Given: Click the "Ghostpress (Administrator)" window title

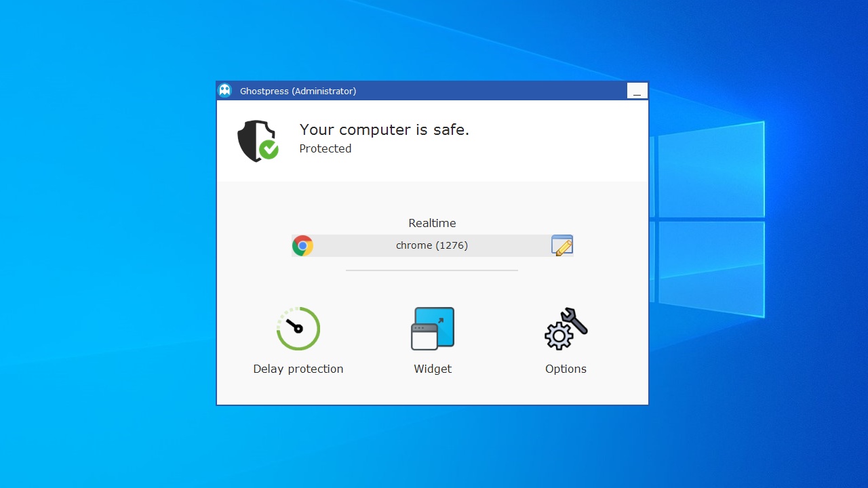Looking at the screenshot, I should pos(298,91).
